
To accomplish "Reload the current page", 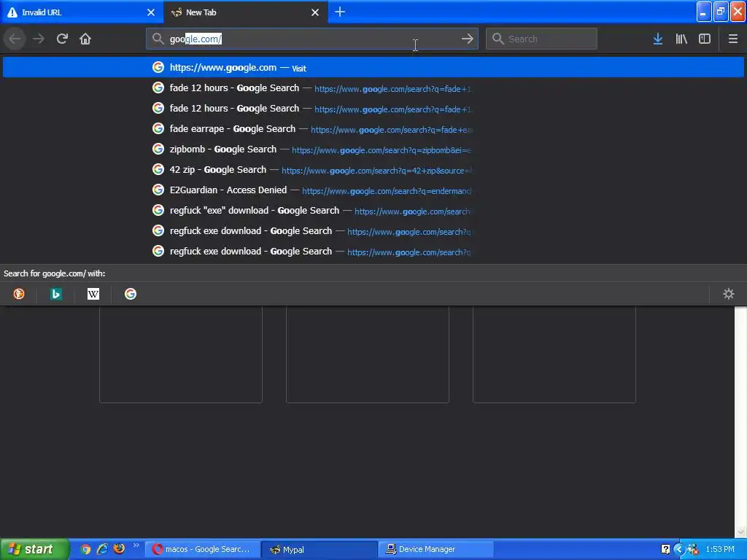I will coord(62,39).
